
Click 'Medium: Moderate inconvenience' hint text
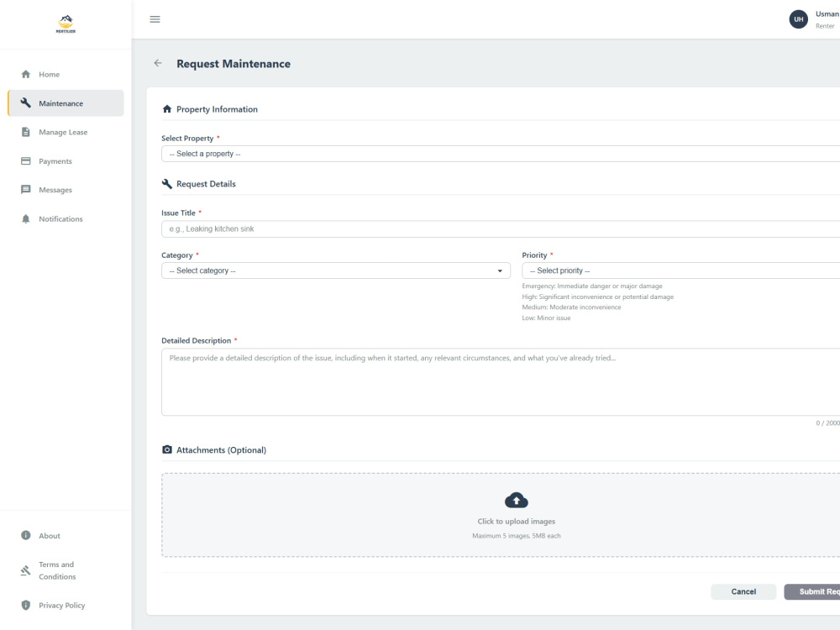(x=571, y=307)
